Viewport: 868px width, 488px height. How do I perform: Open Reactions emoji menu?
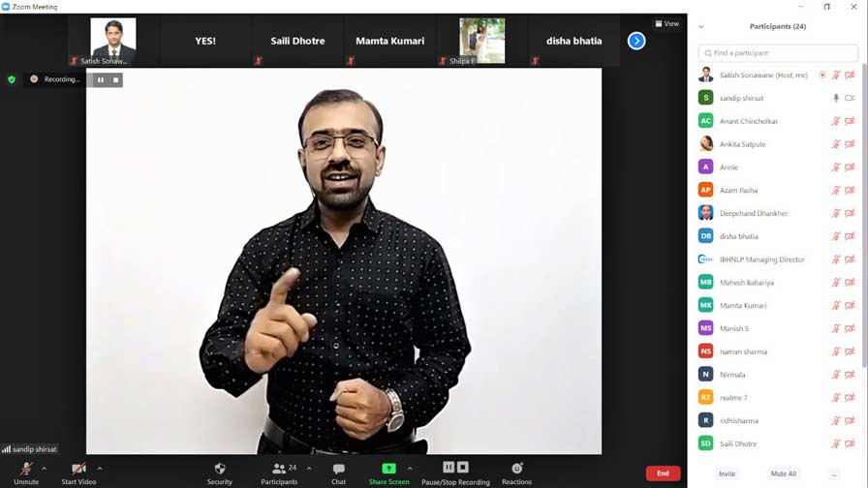tap(516, 473)
